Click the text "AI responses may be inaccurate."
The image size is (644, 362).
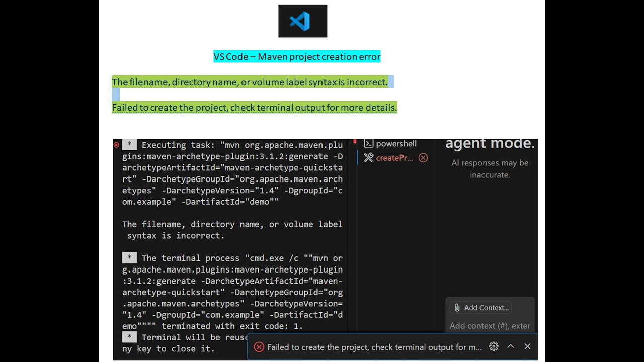490,169
